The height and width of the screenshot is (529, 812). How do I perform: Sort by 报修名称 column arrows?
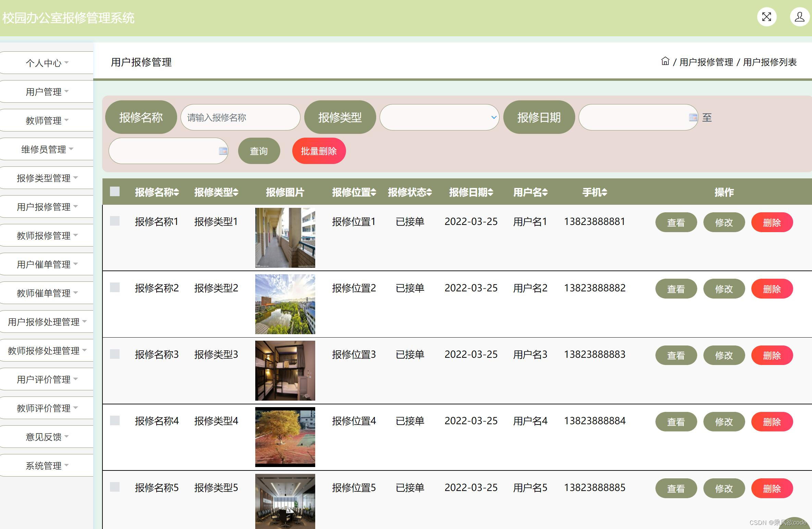coord(176,192)
